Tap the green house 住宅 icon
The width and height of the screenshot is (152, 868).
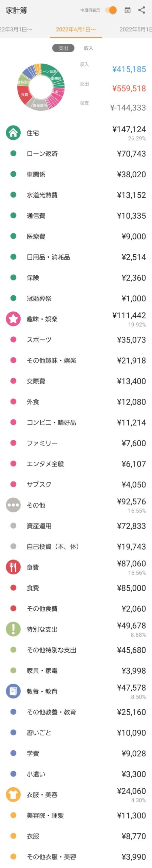tap(13, 133)
